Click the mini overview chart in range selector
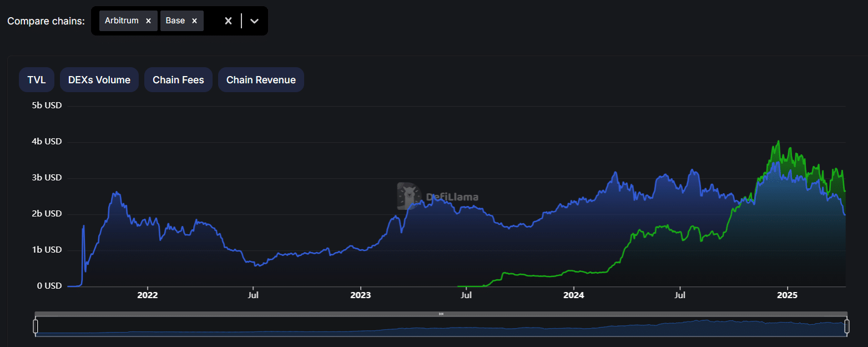The height and width of the screenshot is (347, 868). 441,327
